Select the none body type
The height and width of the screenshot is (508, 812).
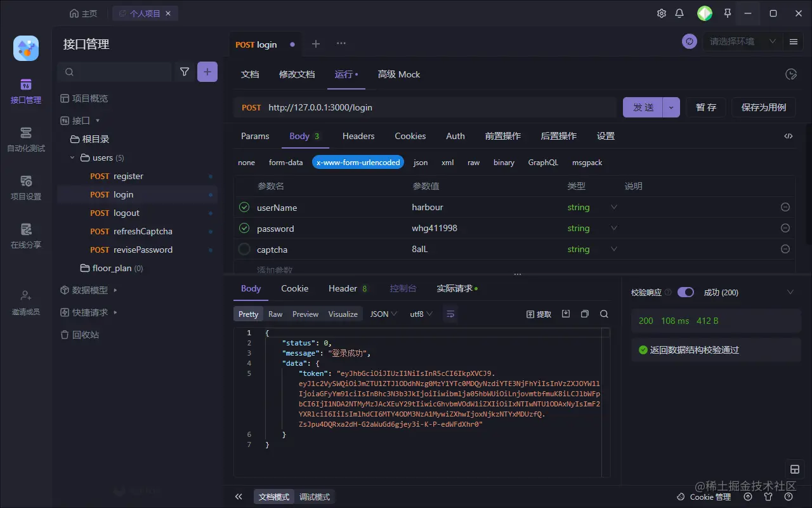pos(246,163)
